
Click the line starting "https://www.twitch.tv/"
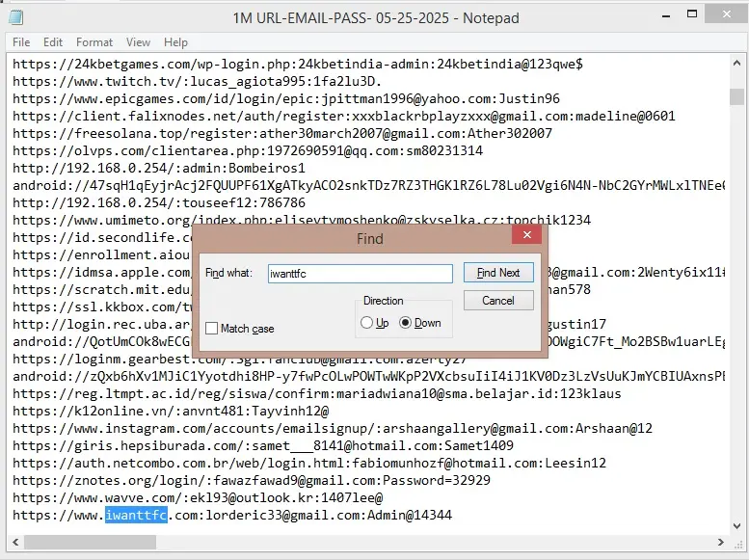(197, 81)
